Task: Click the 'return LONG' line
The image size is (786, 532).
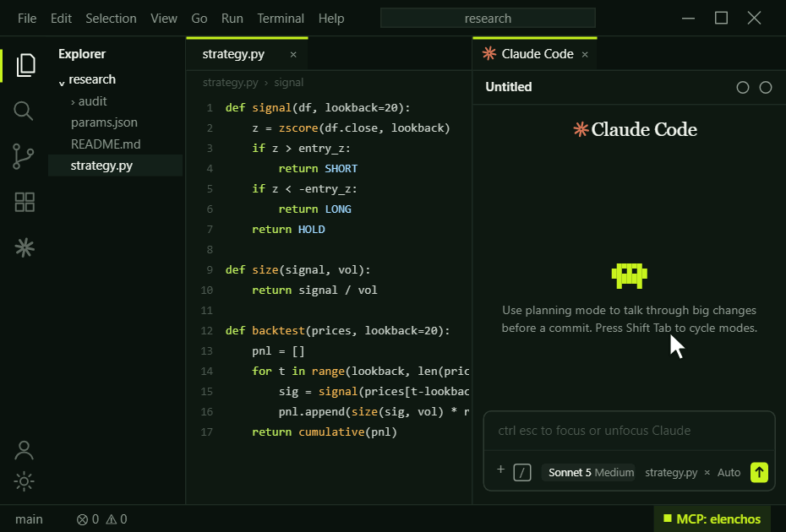Action: pos(314,209)
